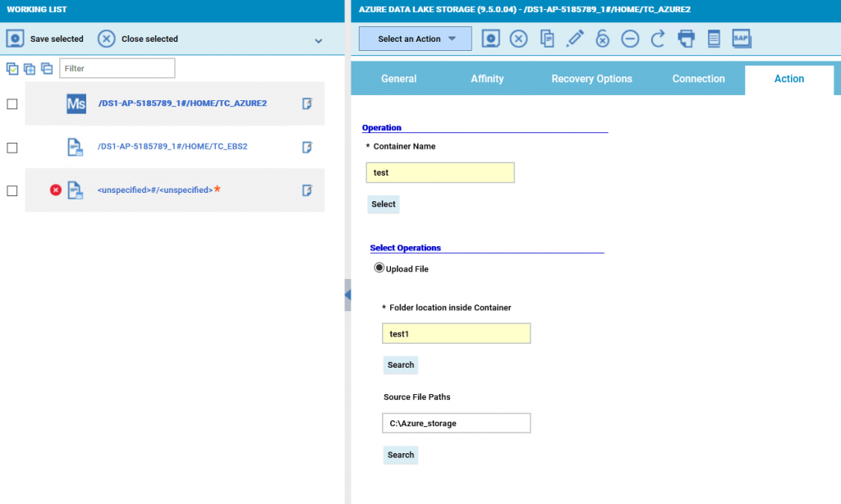841x504 pixels.
Task: Click Search below Source File Paths
Action: coord(400,455)
